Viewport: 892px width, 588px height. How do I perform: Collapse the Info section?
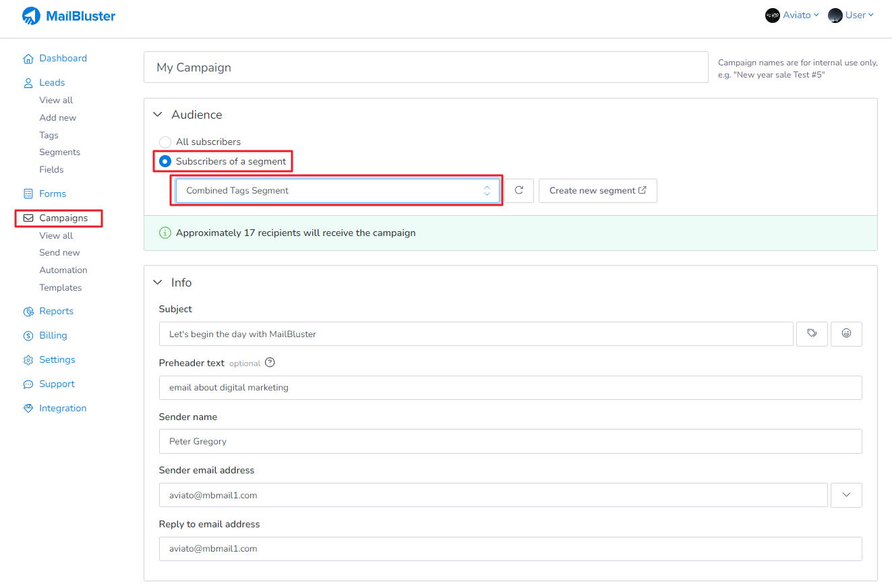(158, 283)
